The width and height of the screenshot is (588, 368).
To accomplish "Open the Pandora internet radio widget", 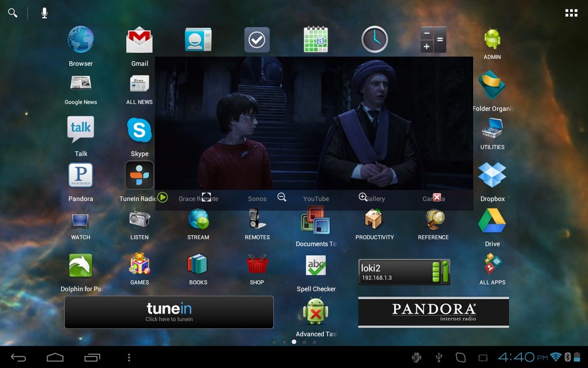I will click(x=434, y=312).
